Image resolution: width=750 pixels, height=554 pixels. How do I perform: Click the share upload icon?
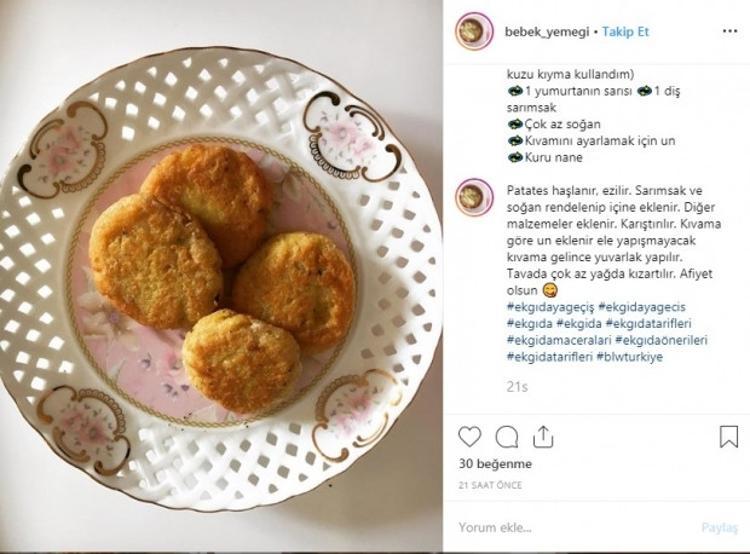(x=543, y=437)
